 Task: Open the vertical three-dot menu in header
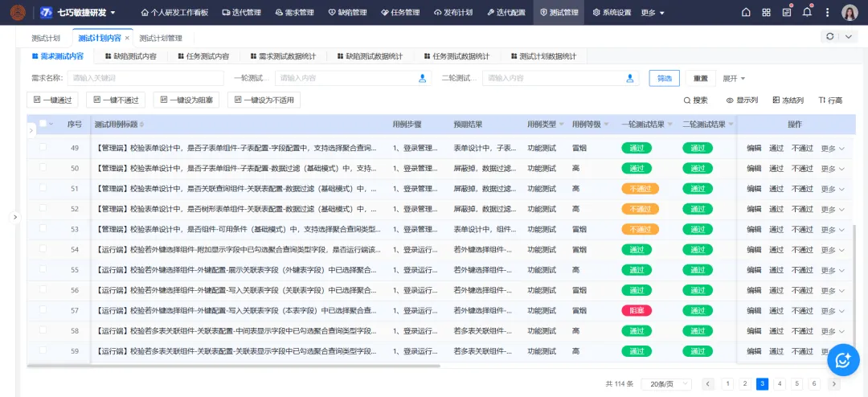825,13
